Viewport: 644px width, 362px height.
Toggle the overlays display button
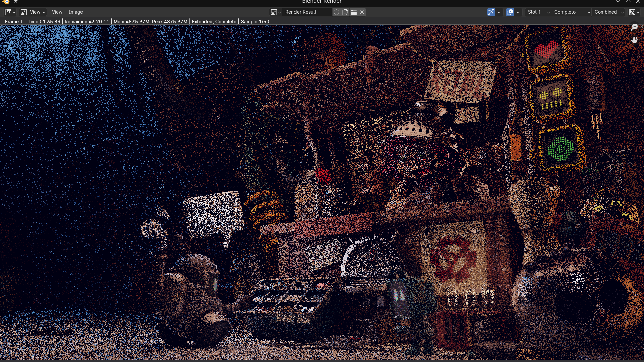click(510, 12)
